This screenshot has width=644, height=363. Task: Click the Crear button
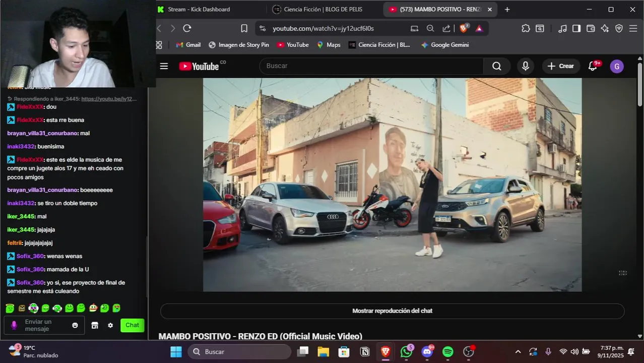coord(560,66)
